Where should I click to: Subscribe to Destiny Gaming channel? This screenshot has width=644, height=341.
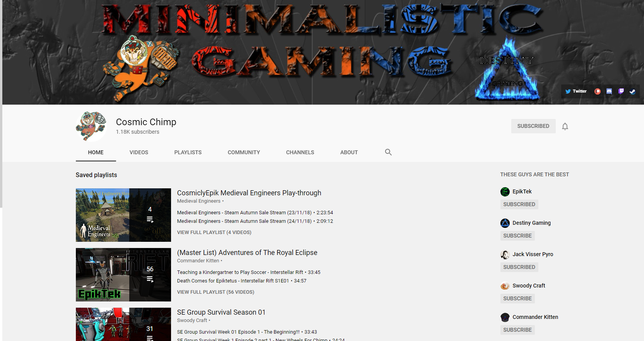(x=517, y=236)
